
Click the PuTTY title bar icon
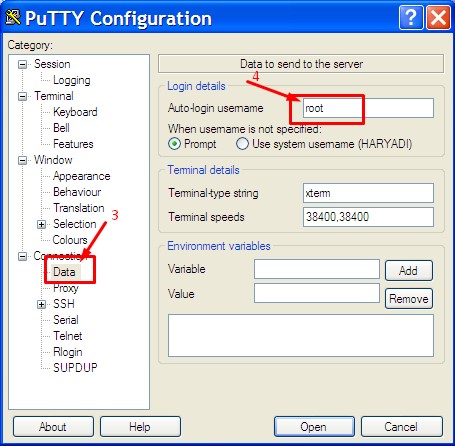(13, 17)
